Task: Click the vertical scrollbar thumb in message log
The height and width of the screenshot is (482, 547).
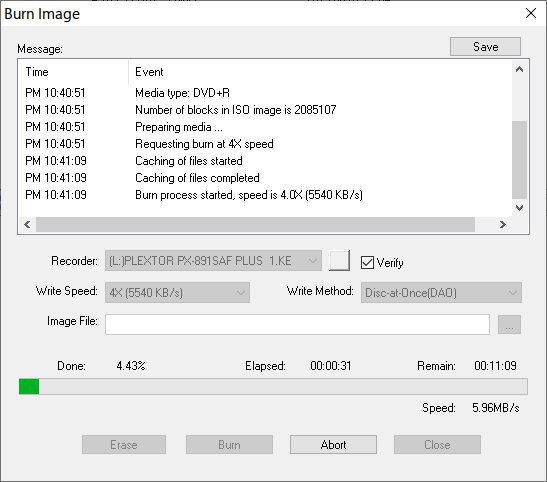Action: [x=519, y=160]
